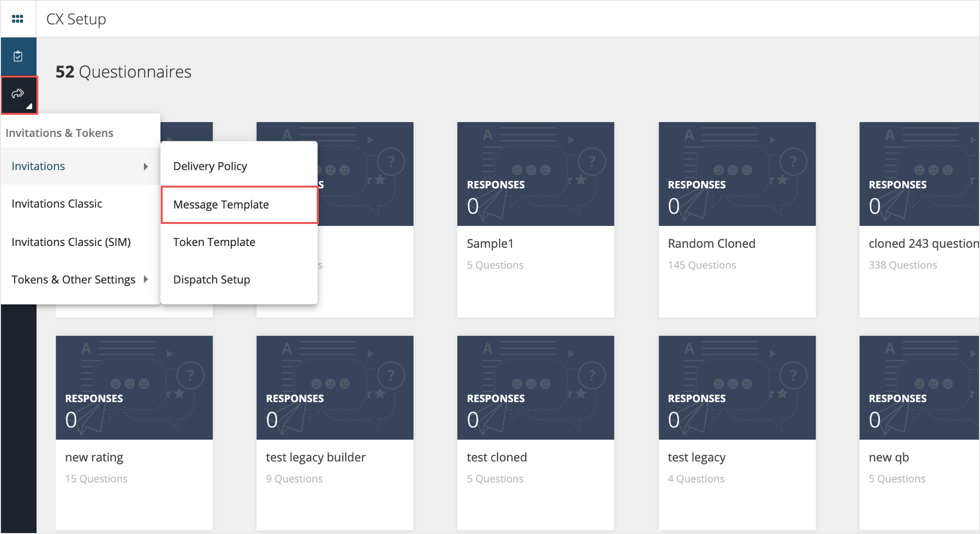Open Delivery Policy submenu option
This screenshot has width=980, height=534.
211,166
